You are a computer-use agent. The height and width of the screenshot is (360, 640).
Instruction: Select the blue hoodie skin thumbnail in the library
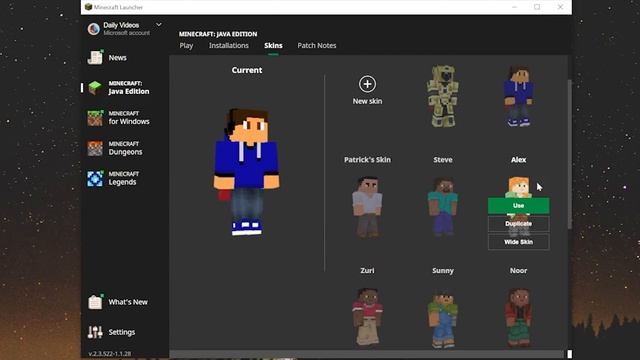point(518,97)
